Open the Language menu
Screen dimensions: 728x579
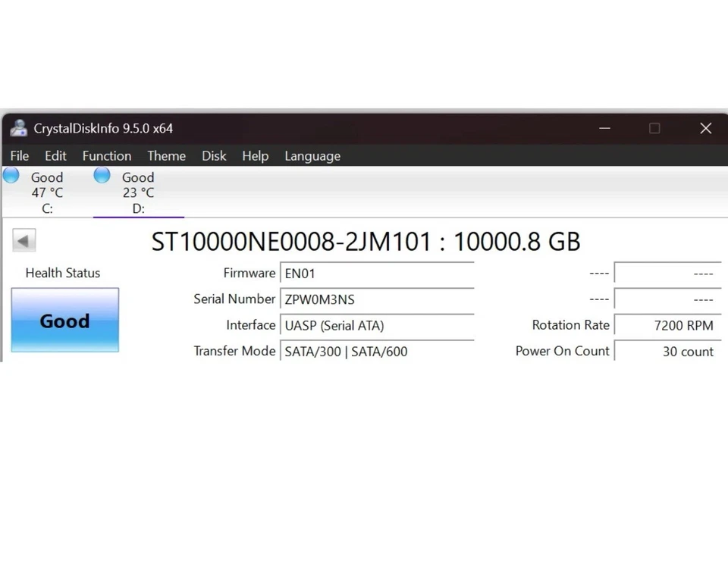[312, 156]
